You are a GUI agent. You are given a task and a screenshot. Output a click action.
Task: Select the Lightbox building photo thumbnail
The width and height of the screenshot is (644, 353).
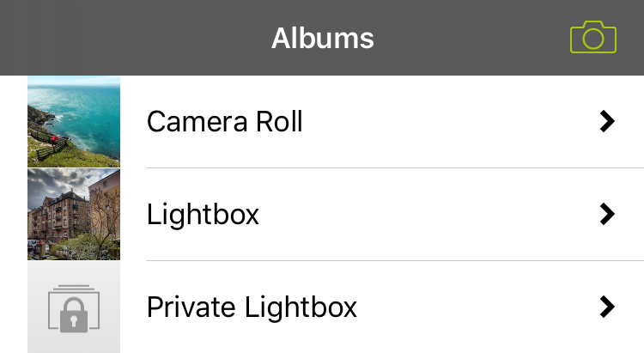click(x=74, y=214)
